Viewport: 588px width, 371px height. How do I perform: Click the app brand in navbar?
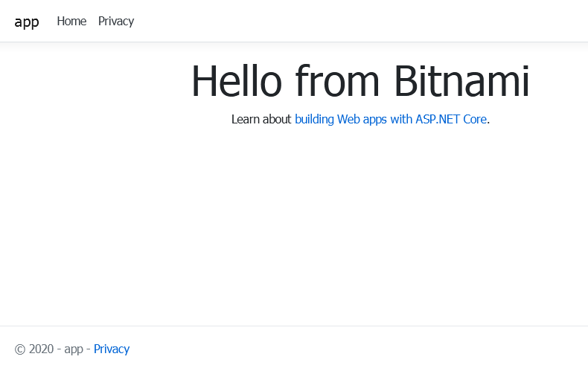coord(27,22)
